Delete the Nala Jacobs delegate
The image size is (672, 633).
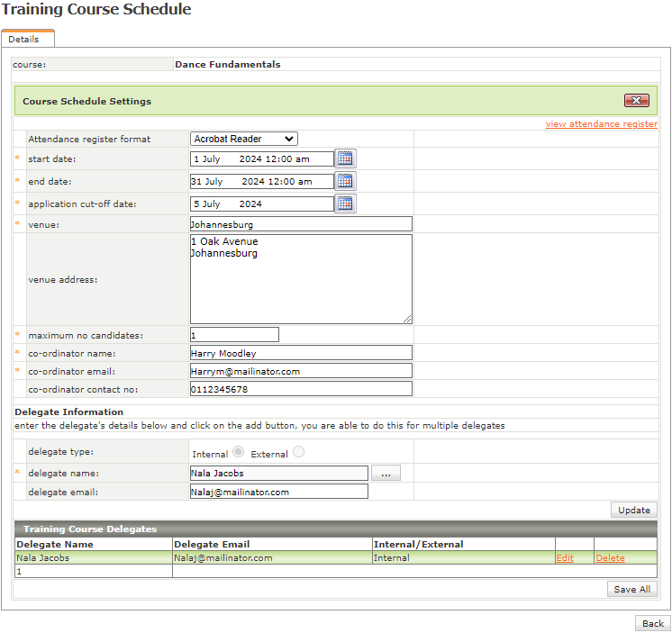click(610, 558)
